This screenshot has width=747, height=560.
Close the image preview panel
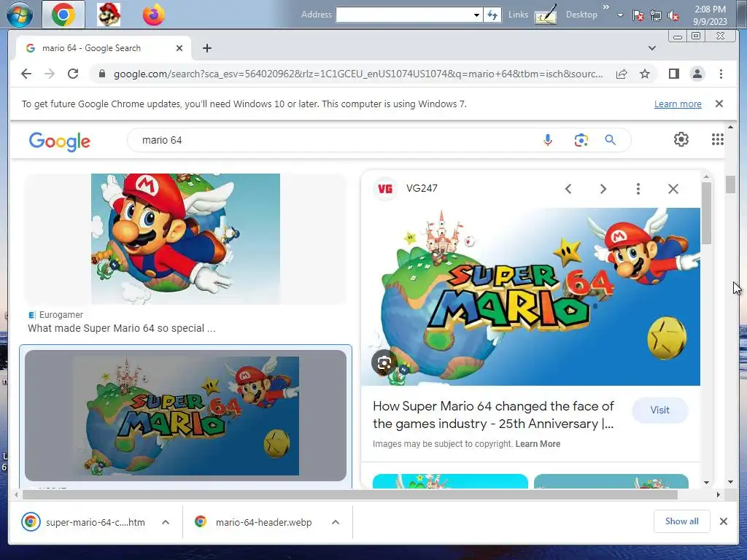tap(673, 189)
